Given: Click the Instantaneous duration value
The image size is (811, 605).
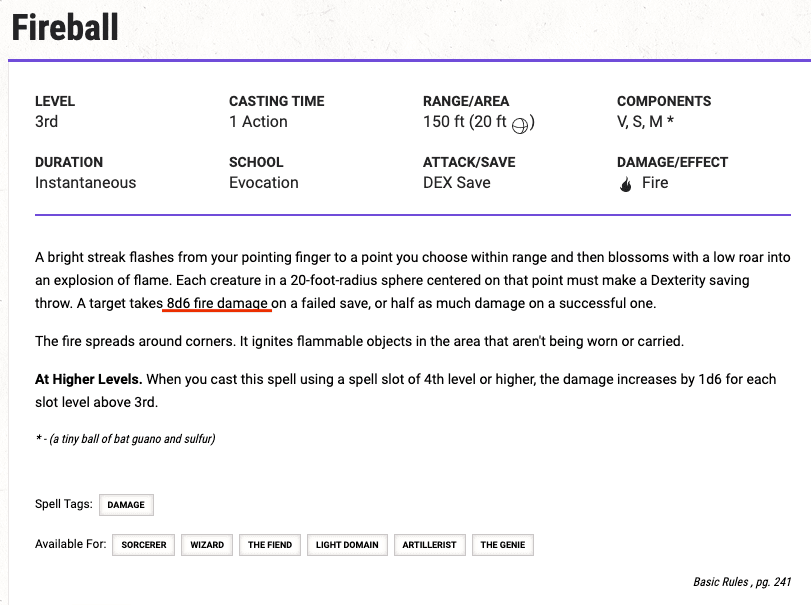Looking at the screenshot, I should click(x=85, y=183).
